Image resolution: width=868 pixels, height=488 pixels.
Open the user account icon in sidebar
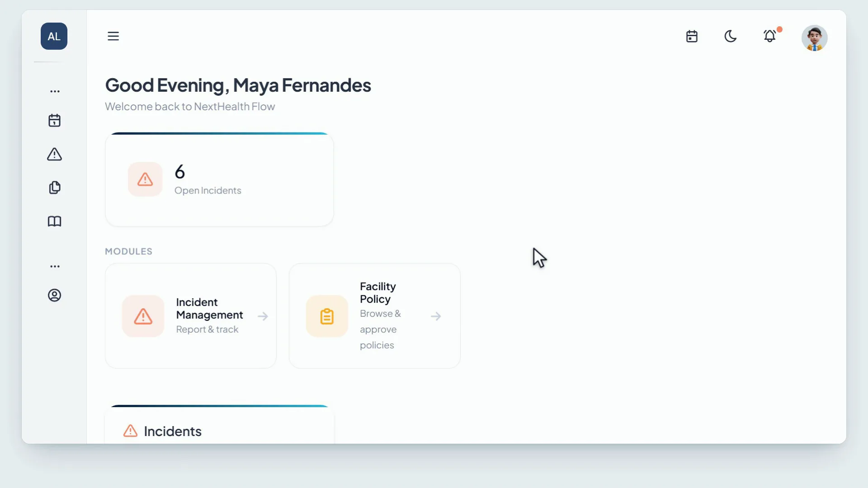click(55, 295)
